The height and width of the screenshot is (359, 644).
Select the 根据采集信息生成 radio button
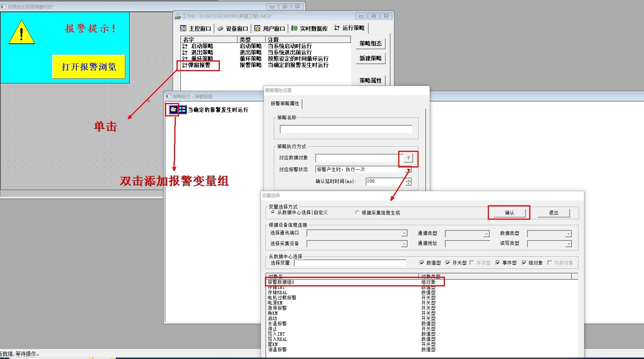(x=357, y=213)
